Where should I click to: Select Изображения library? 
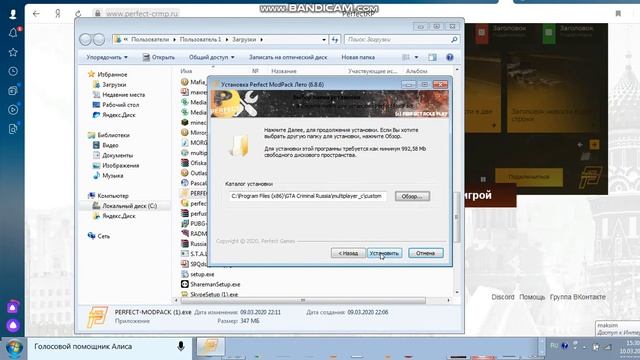tap(116, 166)
